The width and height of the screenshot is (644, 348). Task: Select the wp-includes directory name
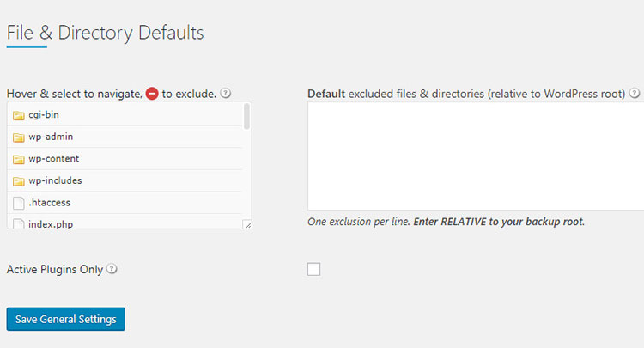[55, 181]
